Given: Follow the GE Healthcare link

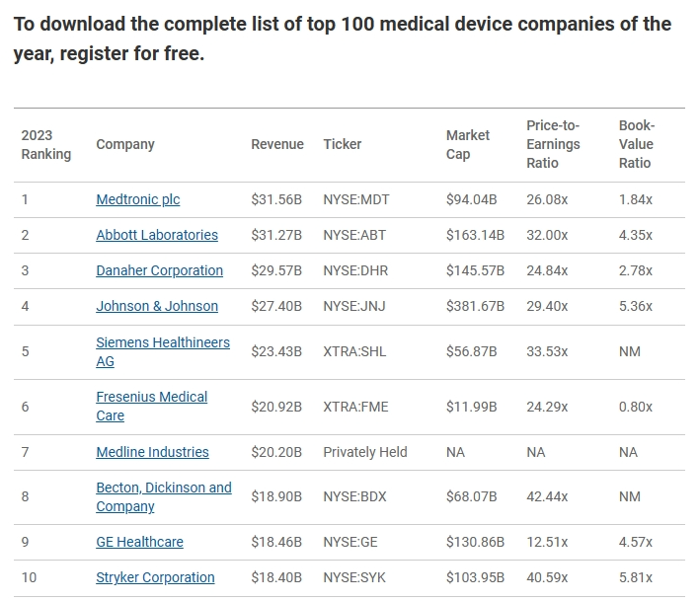Looking at the screenshot, I should tap(139, 542).
